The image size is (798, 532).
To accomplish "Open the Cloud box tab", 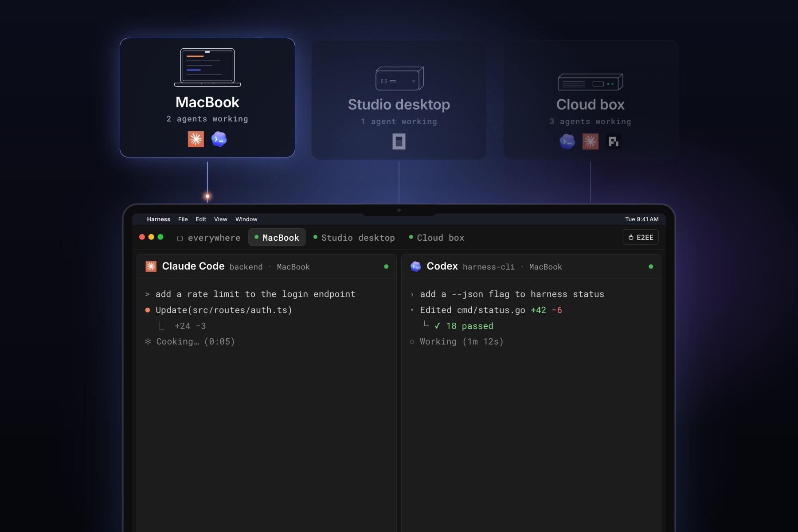I will tap(437, 238).
